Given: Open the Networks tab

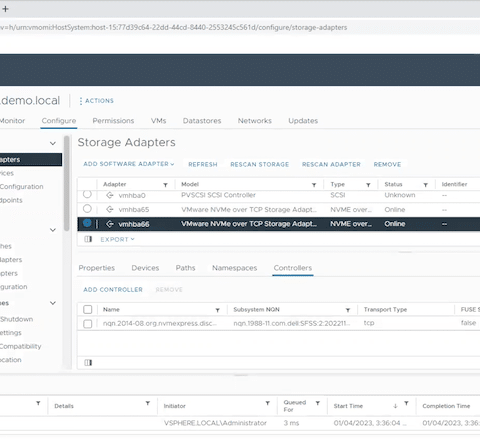Looking at the screenshot, I should [x=255, y=121].
